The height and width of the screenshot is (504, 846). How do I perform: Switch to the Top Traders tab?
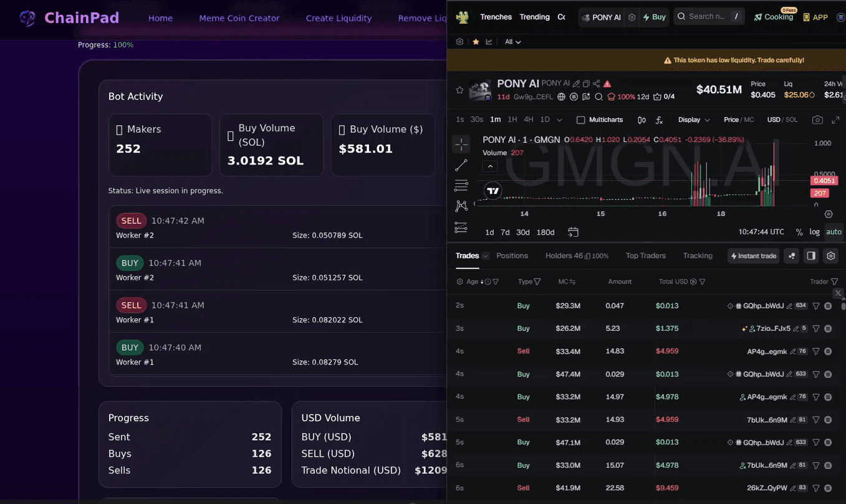(x=646, y=255)
